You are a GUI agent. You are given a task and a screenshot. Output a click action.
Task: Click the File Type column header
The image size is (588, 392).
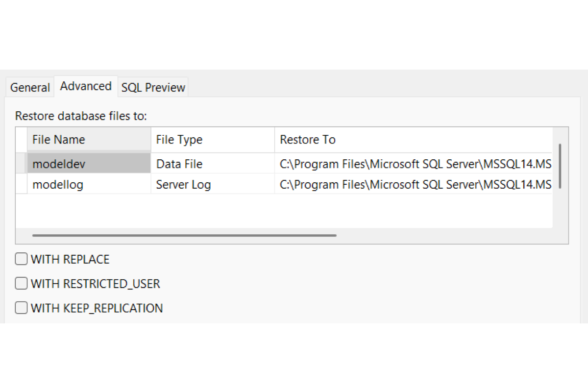tap(213, 140)
